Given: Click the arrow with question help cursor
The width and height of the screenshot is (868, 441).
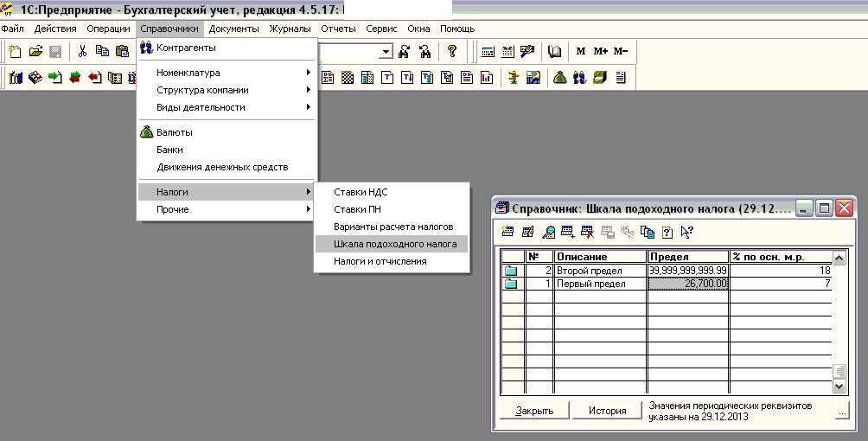Looking at the screenshot, I should click(687, 232).
